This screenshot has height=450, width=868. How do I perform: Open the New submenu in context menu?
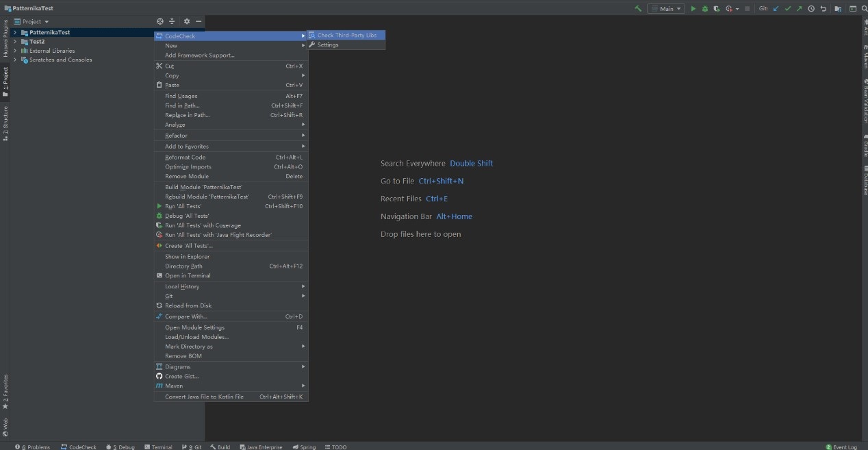[x=231, y=46]
